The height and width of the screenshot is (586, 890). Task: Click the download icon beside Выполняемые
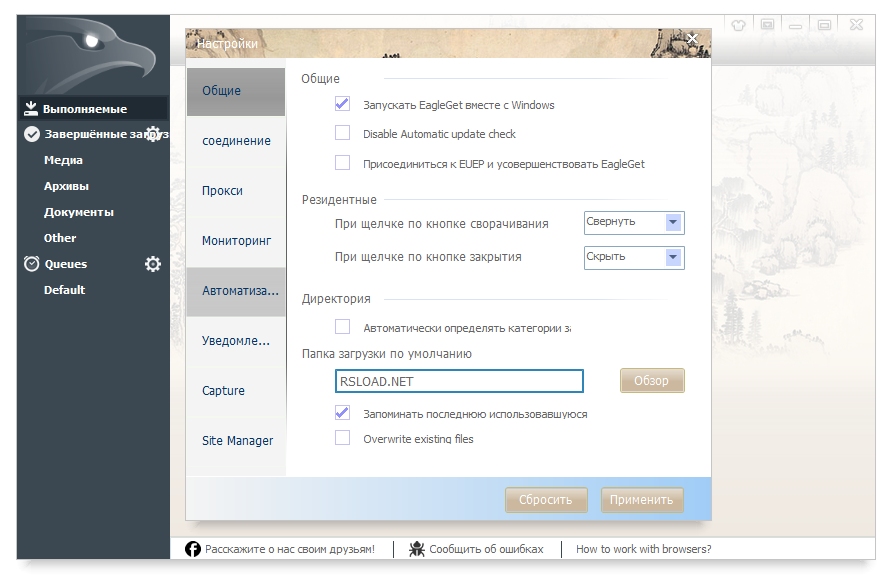pyautogui.click(x=31, y=108)
